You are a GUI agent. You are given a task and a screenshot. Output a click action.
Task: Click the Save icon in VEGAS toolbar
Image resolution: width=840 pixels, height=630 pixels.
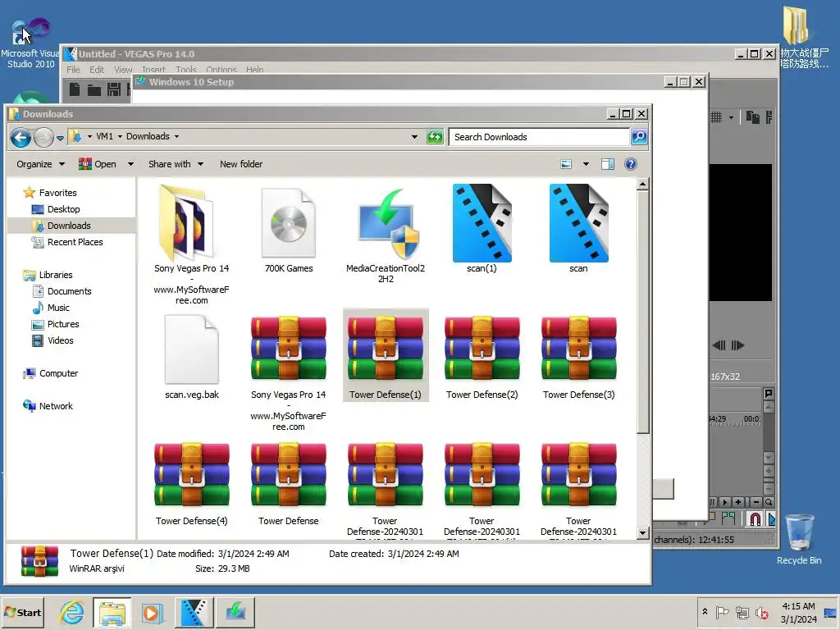pyautogui.click(x=113, y=89)
